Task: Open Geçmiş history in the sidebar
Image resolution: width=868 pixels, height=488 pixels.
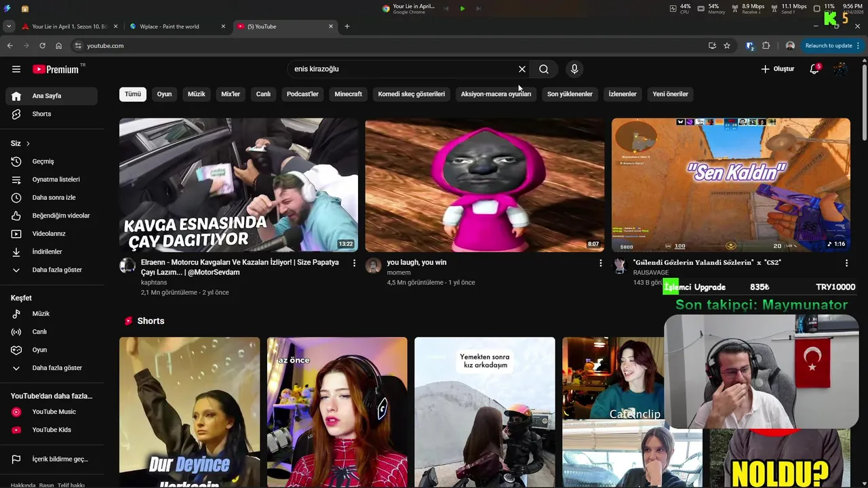Action: click(x=52, y=161)
